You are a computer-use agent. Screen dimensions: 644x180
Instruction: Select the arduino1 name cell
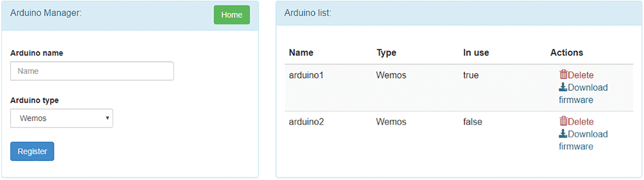(306, 75)
